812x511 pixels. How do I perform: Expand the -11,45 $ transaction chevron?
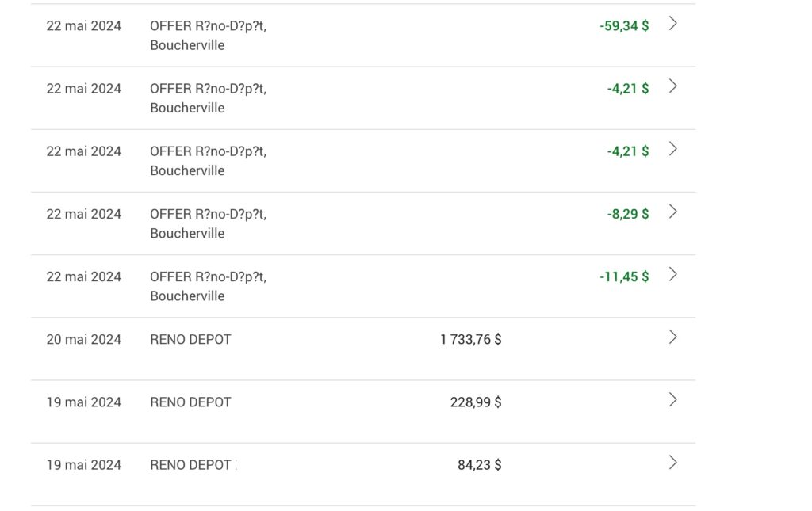(x=672, y=274)
